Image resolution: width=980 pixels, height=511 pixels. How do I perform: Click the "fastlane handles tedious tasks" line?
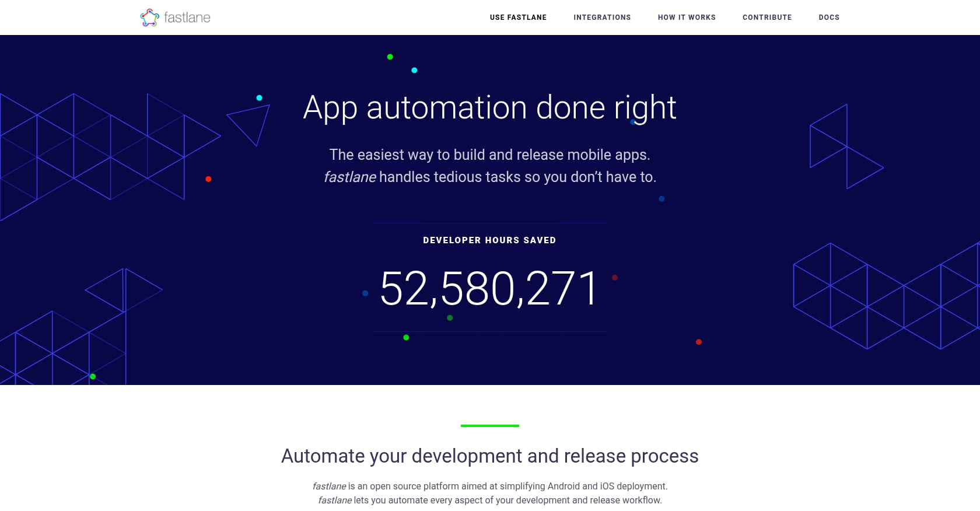pyautogui.click(x=490, y=177)
